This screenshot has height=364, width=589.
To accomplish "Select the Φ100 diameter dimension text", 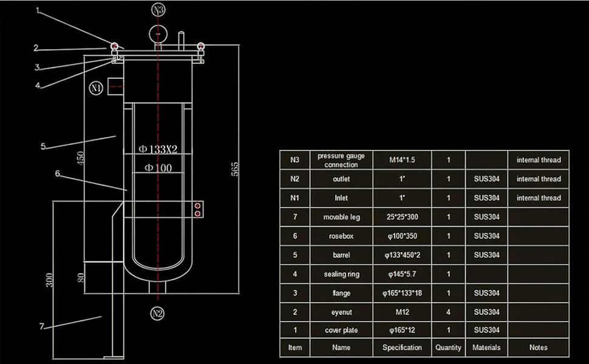I will (x=157, y=167).
